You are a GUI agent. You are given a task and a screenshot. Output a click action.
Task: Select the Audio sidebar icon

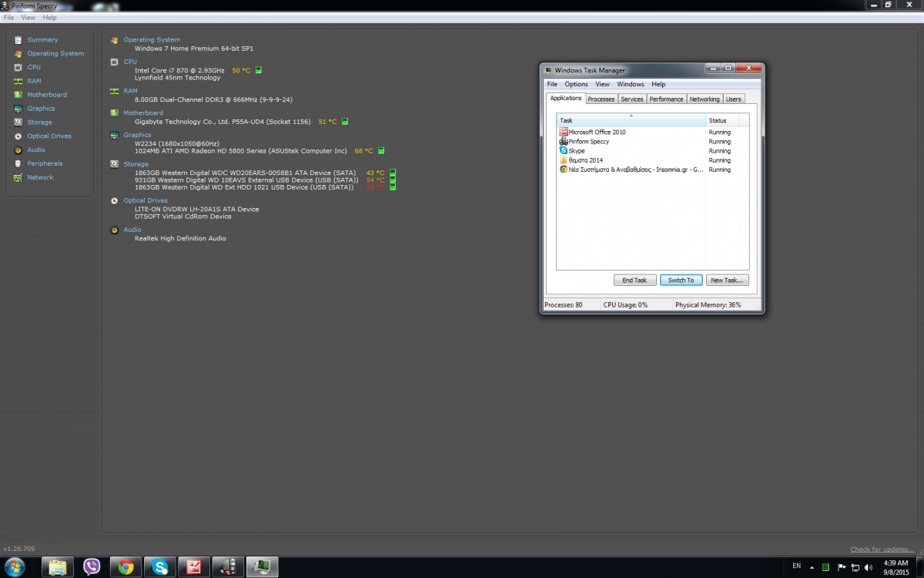(x=18, y=150)
